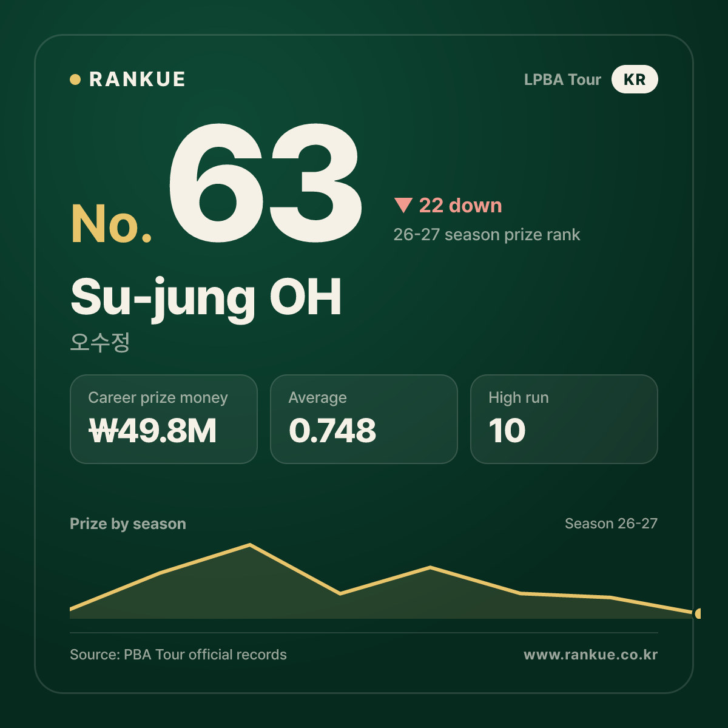Click 'Source: PBA Tour official records' text
The width and height of the screenshot is (728, 728).
click(x=178, y=655)
